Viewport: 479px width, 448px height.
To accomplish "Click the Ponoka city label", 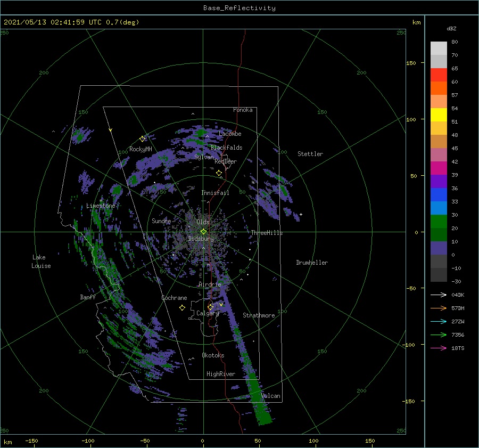I will coord(243,110).
